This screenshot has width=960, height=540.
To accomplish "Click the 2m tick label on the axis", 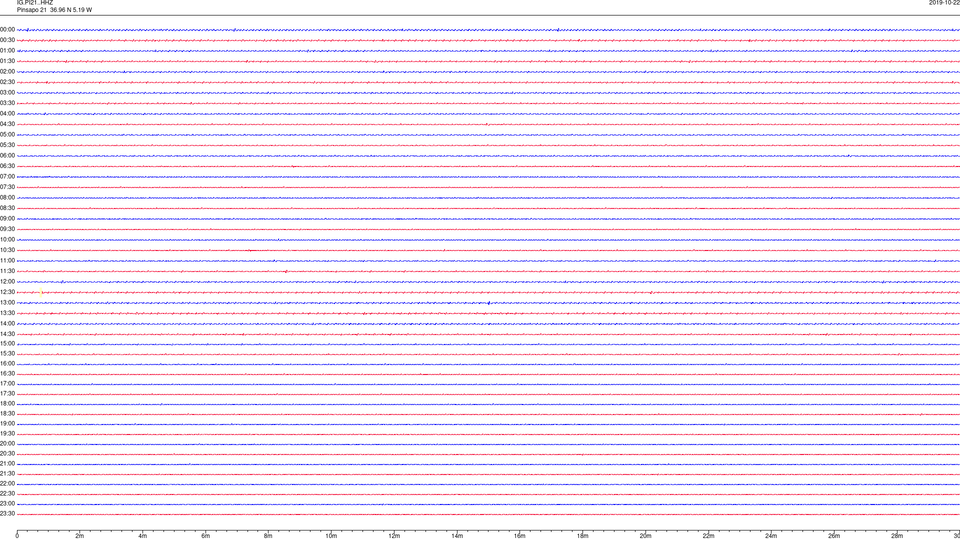I will (x=80, y=536).
